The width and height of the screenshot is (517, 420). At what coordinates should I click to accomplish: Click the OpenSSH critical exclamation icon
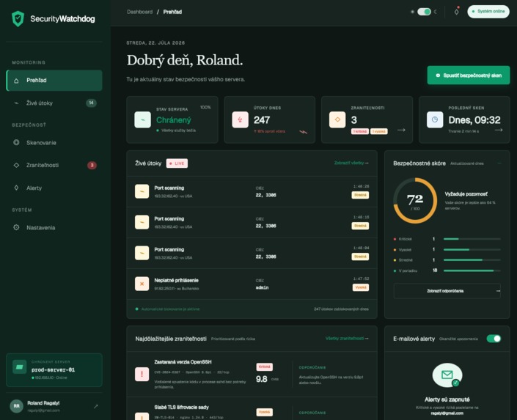coord(142,374)
